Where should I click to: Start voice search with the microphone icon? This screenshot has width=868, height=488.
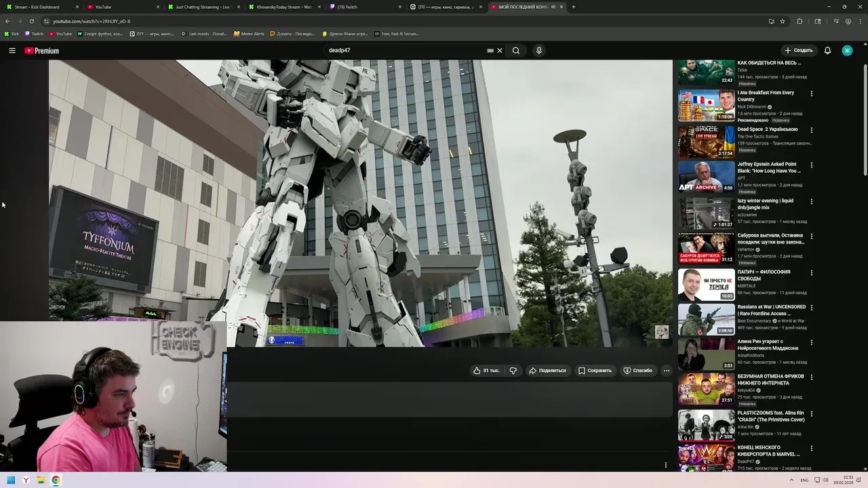click(x=539, y=50)
